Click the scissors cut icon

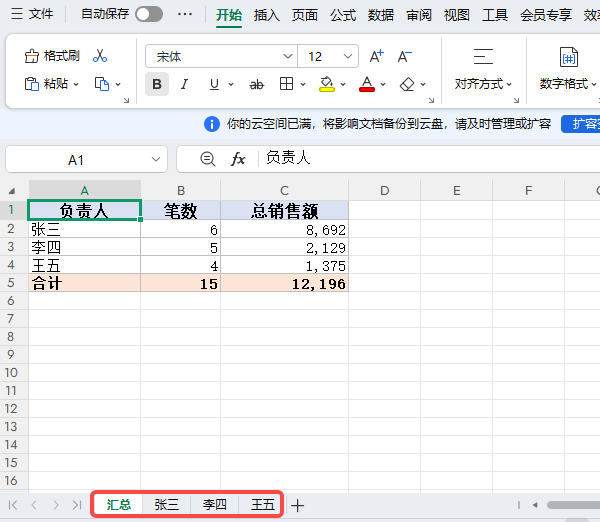(100, 56)
